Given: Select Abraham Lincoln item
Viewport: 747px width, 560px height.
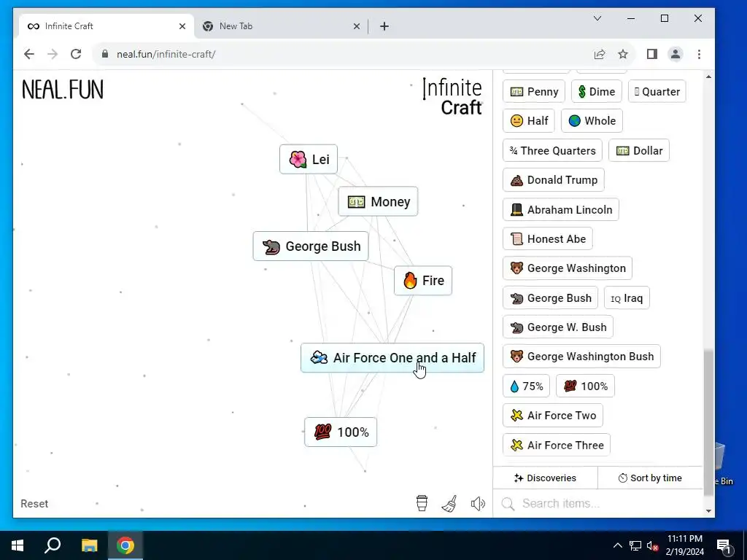Looking at the screenshot, I should tap(561, 209).
